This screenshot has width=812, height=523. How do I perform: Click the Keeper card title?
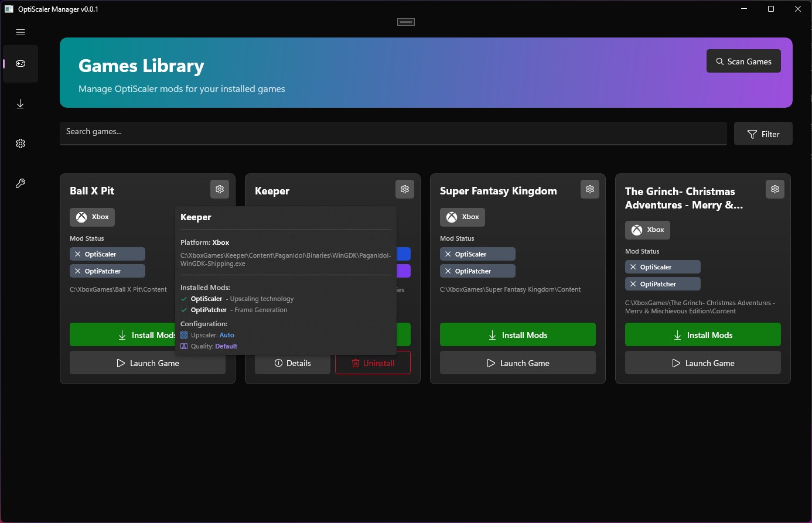click(272, 191)
